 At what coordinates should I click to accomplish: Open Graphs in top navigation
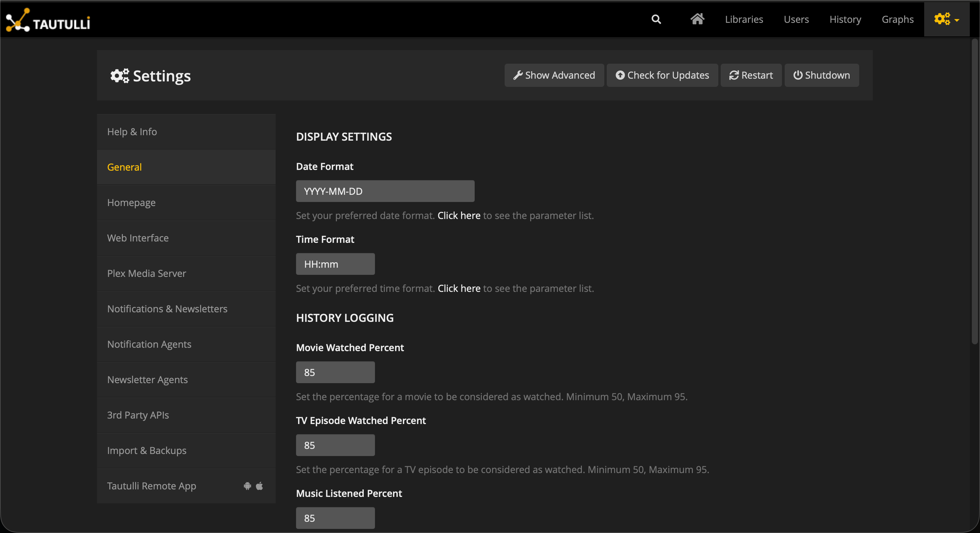click(x=897, y=19)
